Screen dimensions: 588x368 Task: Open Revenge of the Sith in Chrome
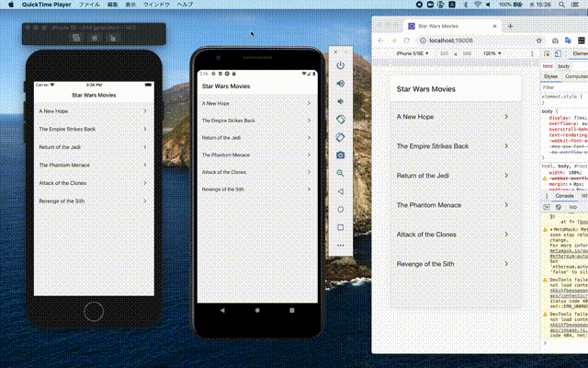pos(456,264)
